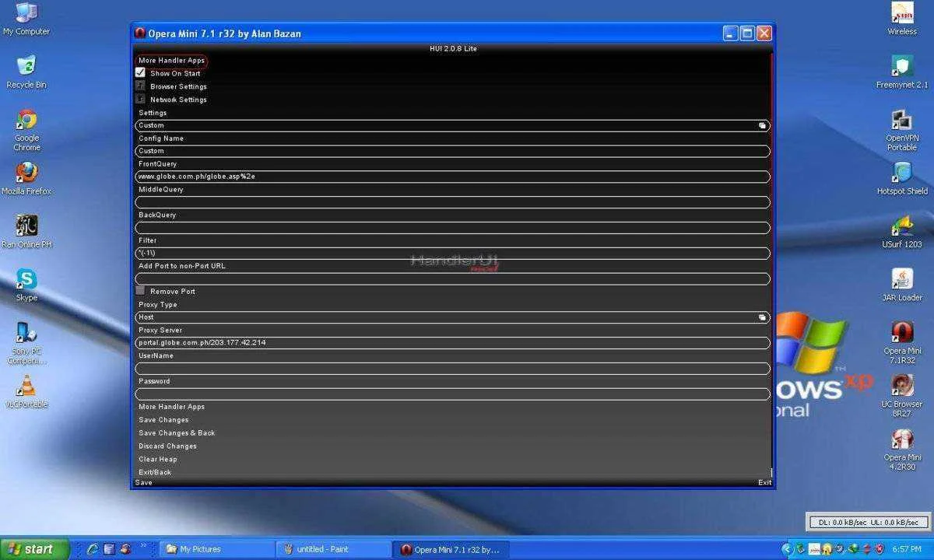Switch to My Pictures taskbar window
The height and width of the screenshot is (560, 934).
coord(217,549)
